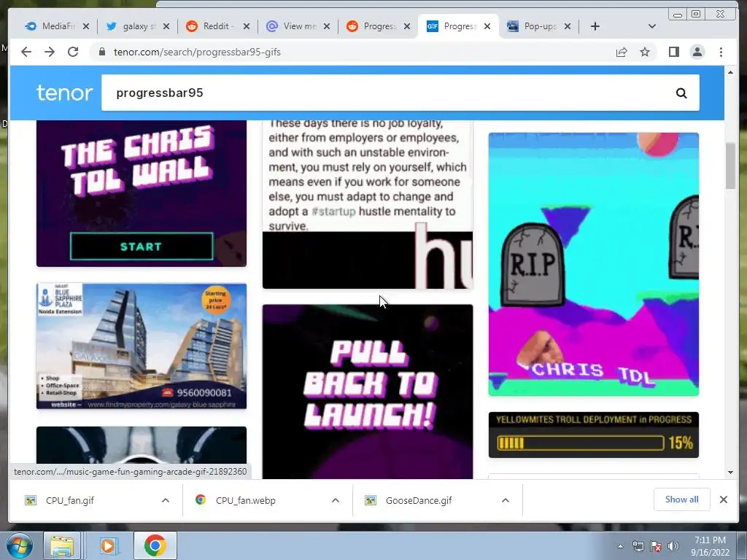Open the R.I.P Chris TDL GIF

594,264
